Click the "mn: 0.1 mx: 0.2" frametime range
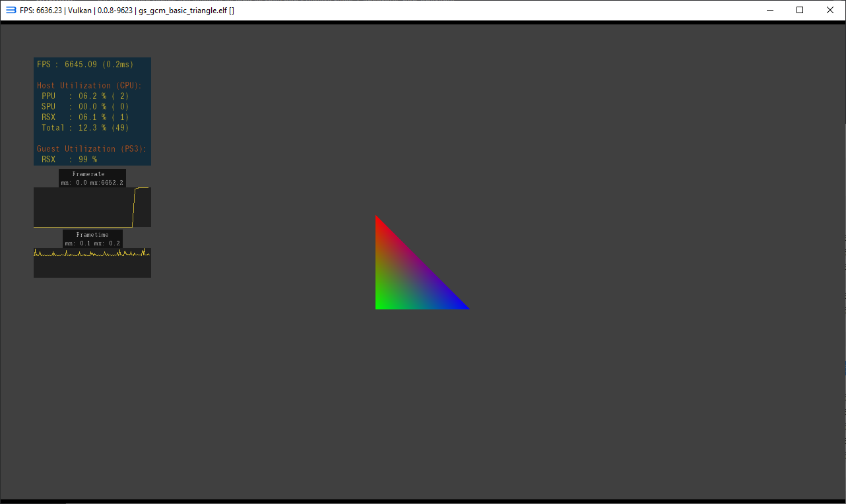Screen dimensions: 846x504 (x=92, y=243)
